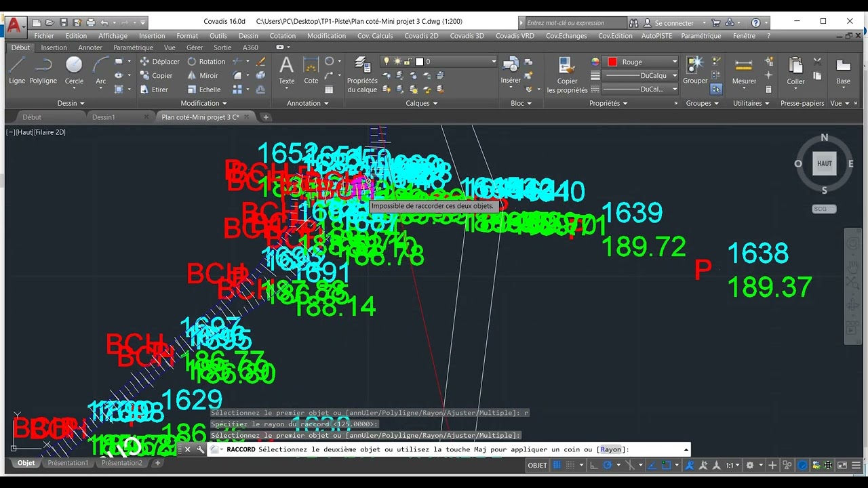
Task: Click the new drawing tab plus button
Action: coord(266,117)
